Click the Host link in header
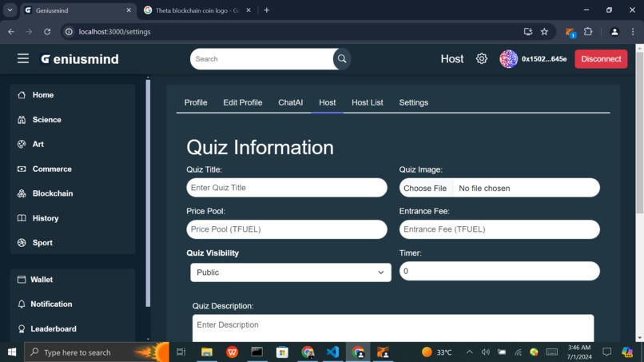 451,59
